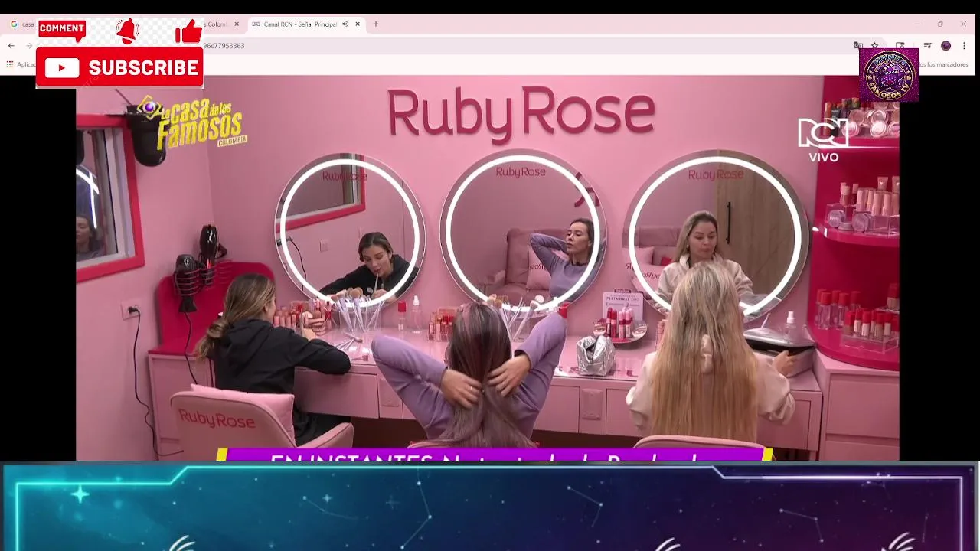The width and height of the screenshot is (980, 551).
Task: Click the red SUBSCRIBE button
Action: pos(119,68)
